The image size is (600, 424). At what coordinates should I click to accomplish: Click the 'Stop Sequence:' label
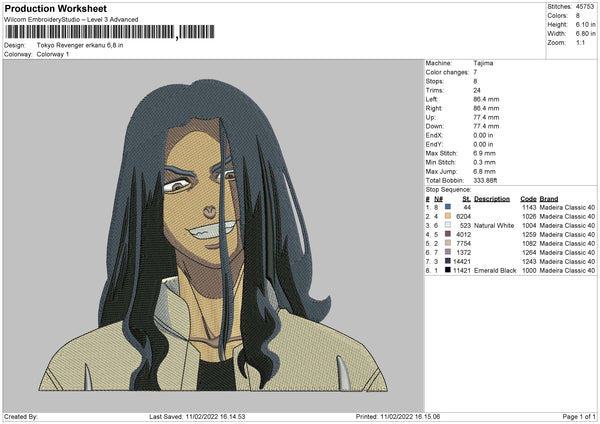[448, 189]
